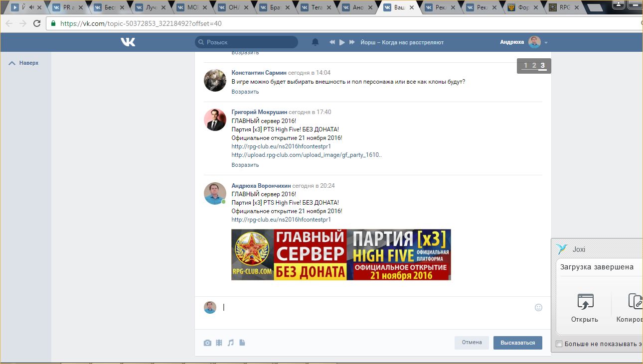This screenshot has width=643, height=364.
Task: Click Joxi 'Открыть' label
Action: [585, 320]
